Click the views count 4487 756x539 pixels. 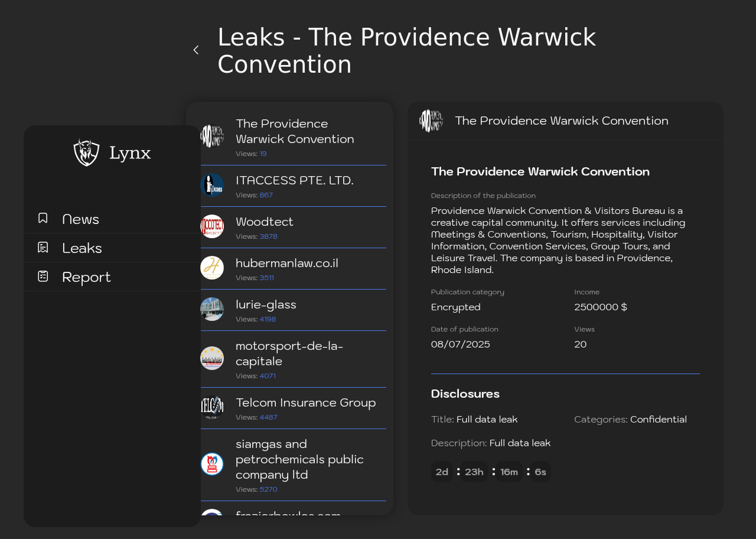pyautogui.click(x=269, y=417)
